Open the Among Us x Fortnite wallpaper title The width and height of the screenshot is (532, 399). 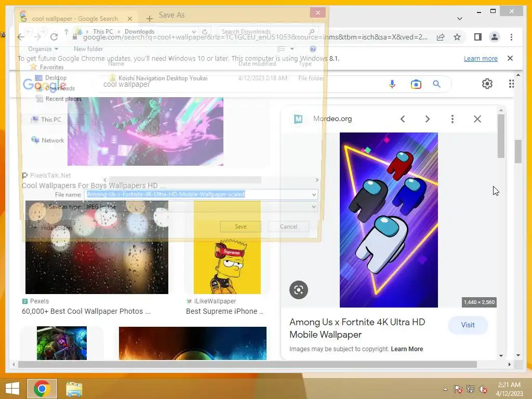pos(357,328)
